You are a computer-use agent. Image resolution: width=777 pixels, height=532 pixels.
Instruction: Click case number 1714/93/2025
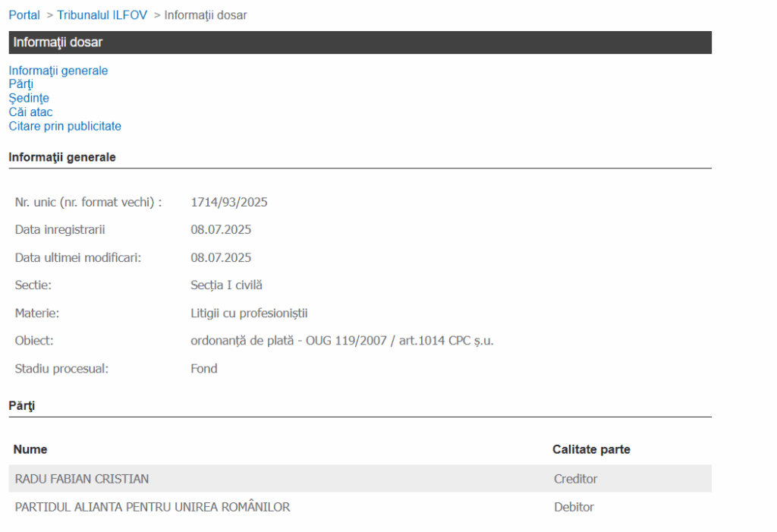point(229,203)
